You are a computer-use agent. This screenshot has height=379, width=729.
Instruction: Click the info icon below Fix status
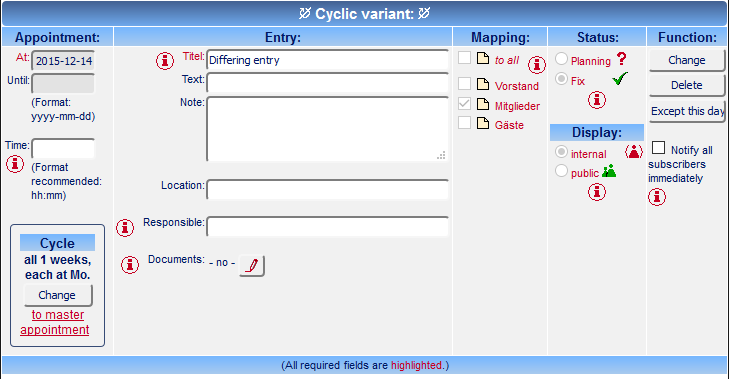(x=597, y=100)
